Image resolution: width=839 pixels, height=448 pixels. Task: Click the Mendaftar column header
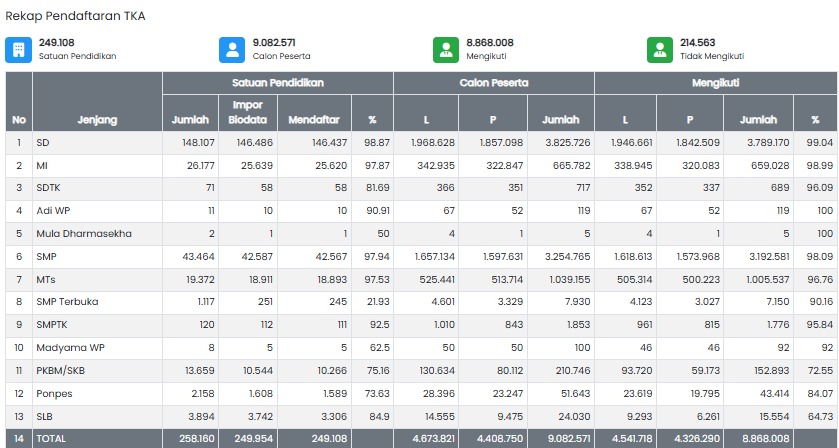coord(314,120)
